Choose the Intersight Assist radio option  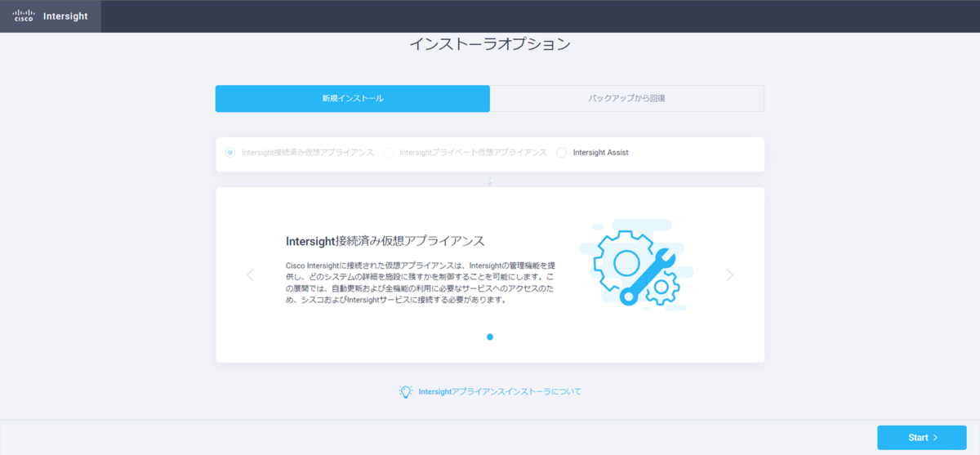pos(561,153)
